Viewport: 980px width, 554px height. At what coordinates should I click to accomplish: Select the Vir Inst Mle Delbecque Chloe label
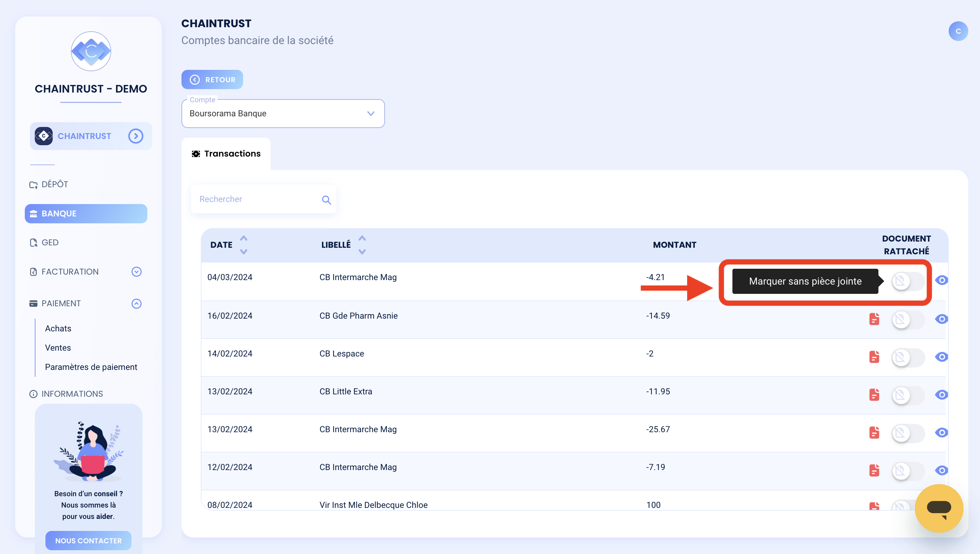(374, 505)
